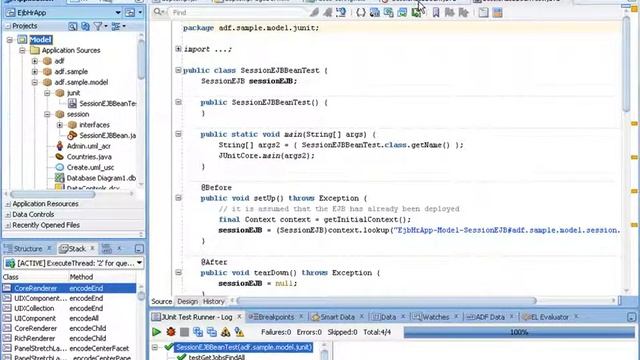Minimize the log panel with corner icon
The image size is (640, 360).
(631, 317)
